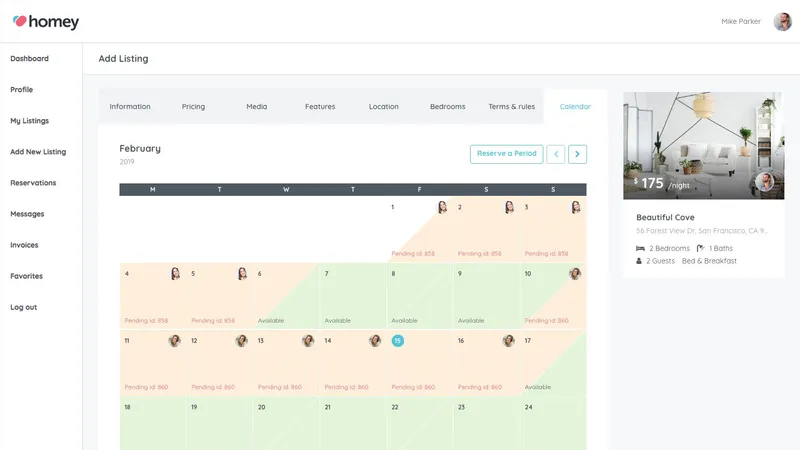Screen dimensions: 800x450
Task: Open Beautiful Cove listing title
Action: (x=665, y=217)
